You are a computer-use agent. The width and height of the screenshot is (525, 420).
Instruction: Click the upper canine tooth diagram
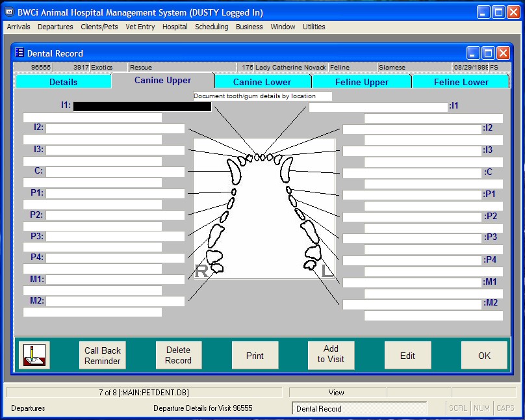tap(264, 208)
